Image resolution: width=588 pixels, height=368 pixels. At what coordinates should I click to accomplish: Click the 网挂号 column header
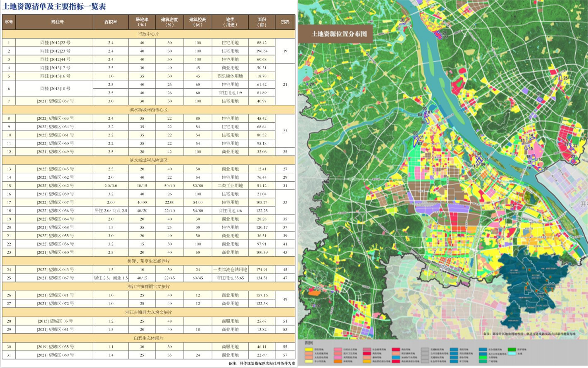[x=57, y=22]
